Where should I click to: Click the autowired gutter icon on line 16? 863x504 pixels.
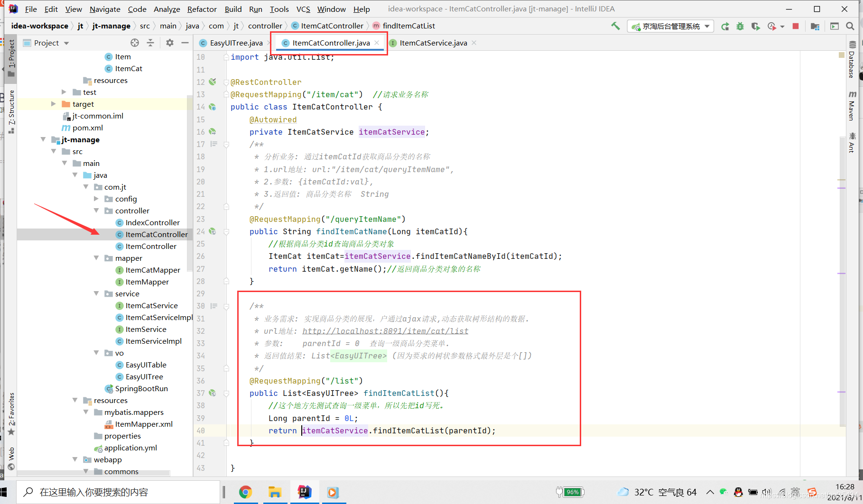(x=213, y=131)
